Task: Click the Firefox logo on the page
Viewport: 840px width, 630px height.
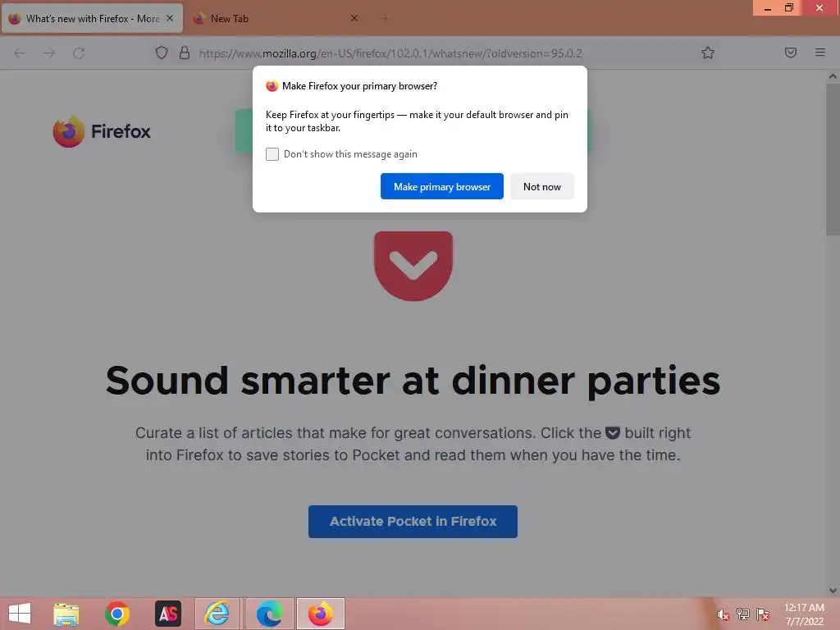Action: tap(102, 131)
